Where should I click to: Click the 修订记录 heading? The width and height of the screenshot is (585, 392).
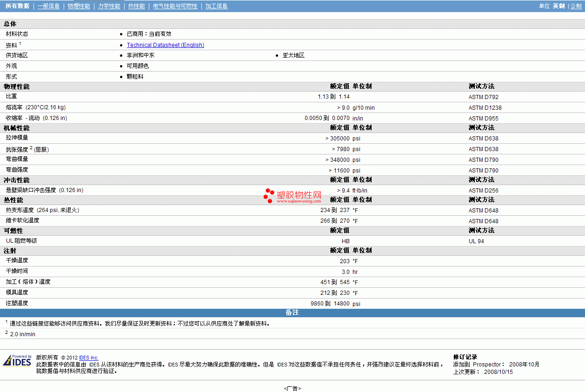465,357
